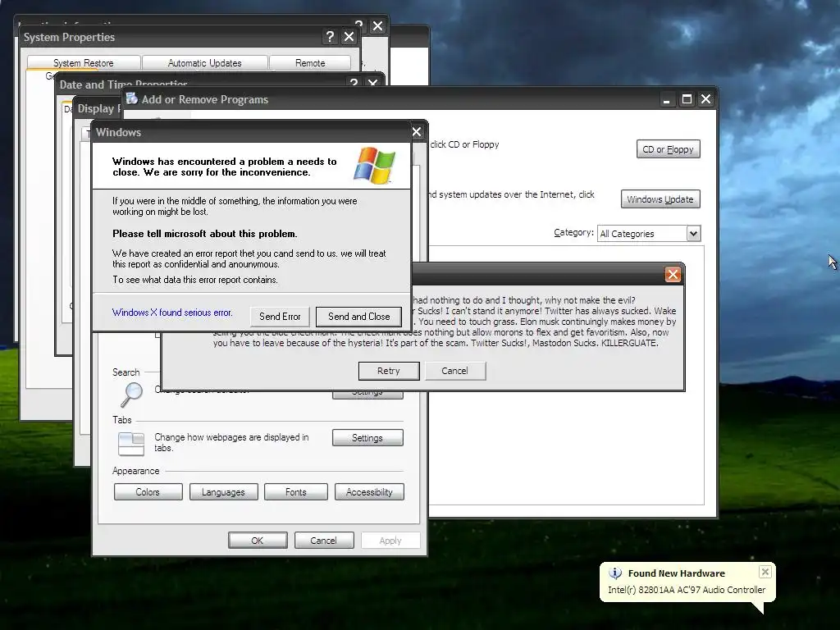This screenshot has height=630, width=840.
Task: Close the Date and Time Properties window
Action: coord(373,83)
